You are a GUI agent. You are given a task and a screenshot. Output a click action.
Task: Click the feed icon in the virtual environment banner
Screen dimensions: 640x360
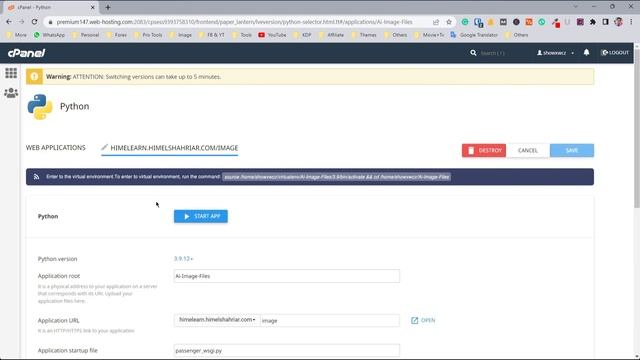[x=36, y=177]
